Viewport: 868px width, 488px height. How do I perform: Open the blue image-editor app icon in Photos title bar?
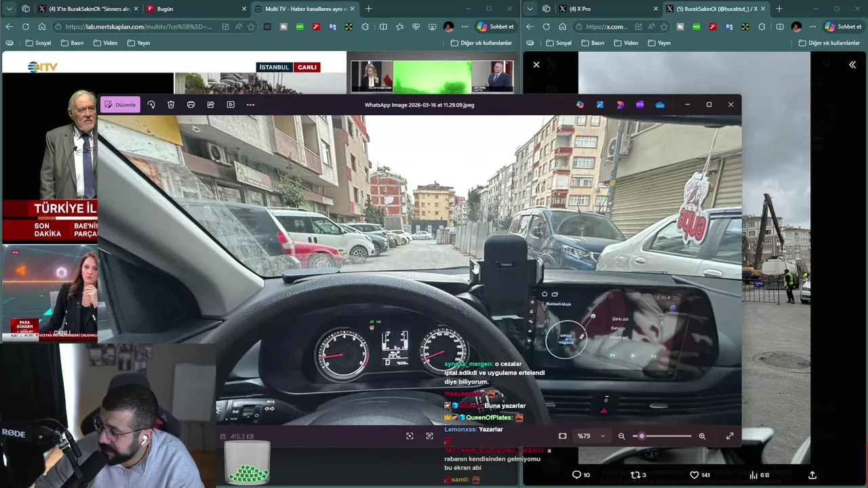point(600,104)
